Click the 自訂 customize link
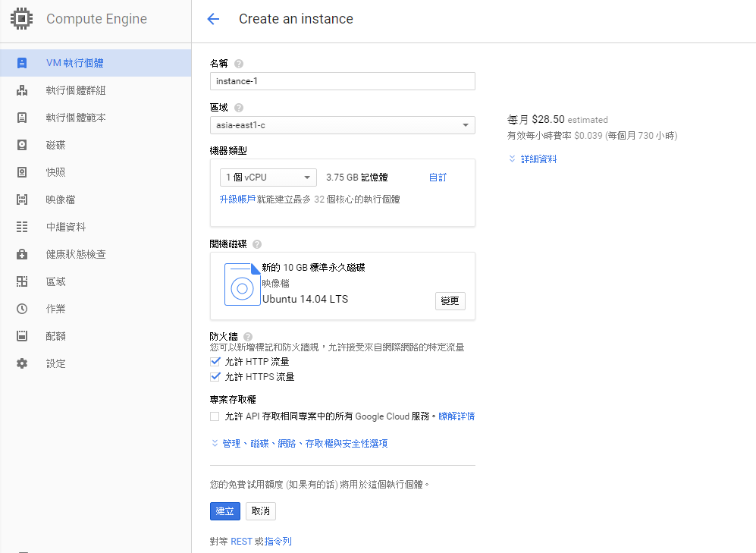This screenshot has width=756, height=553. (438, 178)
